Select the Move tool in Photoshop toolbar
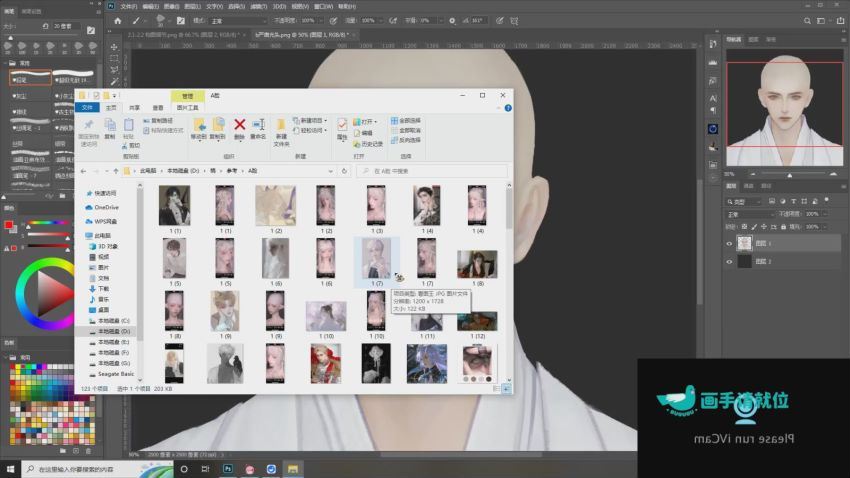Viewport: 850px width, 478px height. (x=114, y=47)
